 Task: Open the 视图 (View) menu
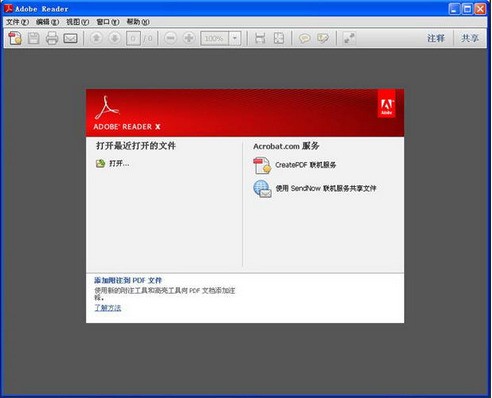(x=77, y=22)
